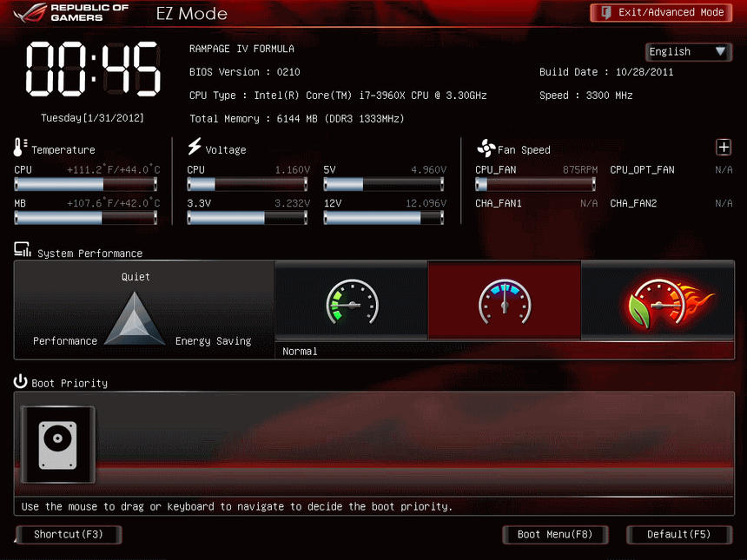Image resolution: width=747 pixels, height=560 pixels.
Task: Switch to Exit/Advanced Mode
Action: (661, 12)
